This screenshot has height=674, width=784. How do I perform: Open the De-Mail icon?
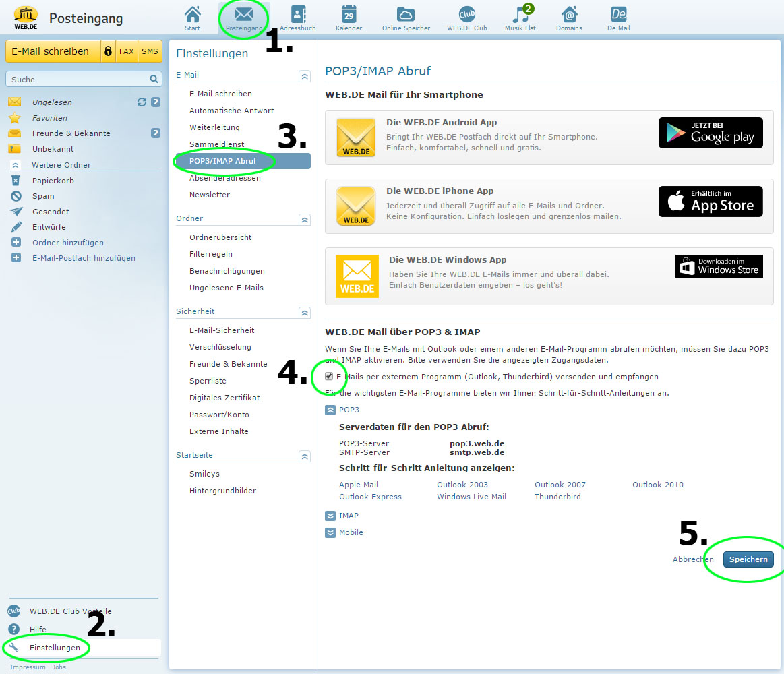[618, 14]
